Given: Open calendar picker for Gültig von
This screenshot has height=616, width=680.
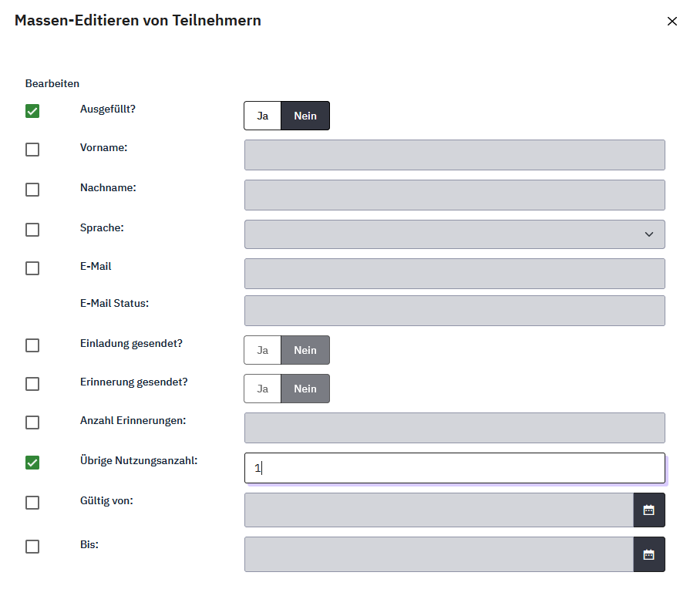Looking at the screenshot, I should coord(648,510).
